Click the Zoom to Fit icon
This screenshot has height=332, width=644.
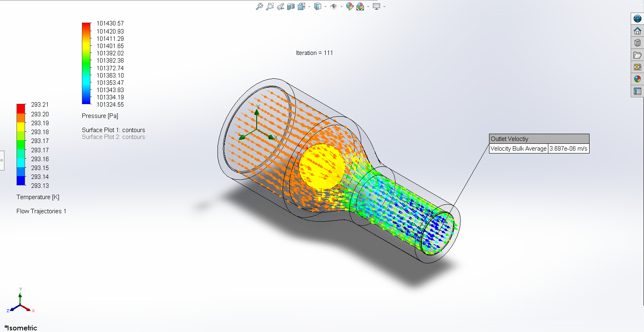pos(259,6)
